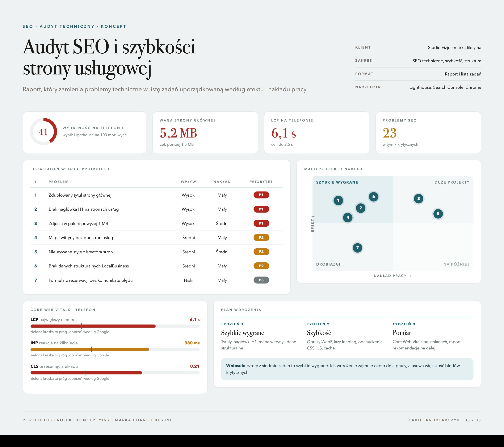Screen dimensions: 504x447
Task: Select matrix bubble number 4
Action: [x=348, y=217]
